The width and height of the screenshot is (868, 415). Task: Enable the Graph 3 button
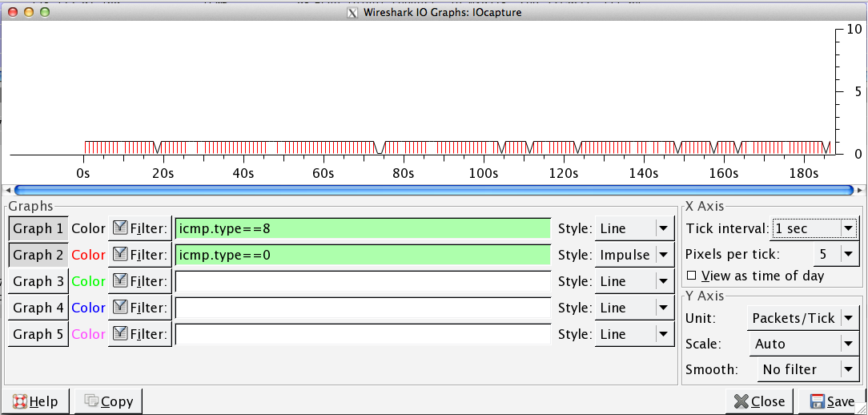pos(38,281)
